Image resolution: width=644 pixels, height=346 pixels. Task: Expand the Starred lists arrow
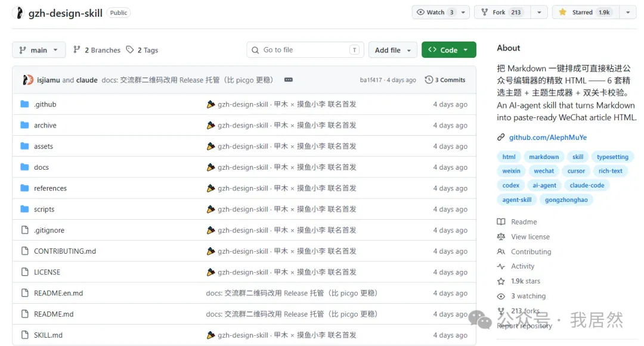pos(628,13)
